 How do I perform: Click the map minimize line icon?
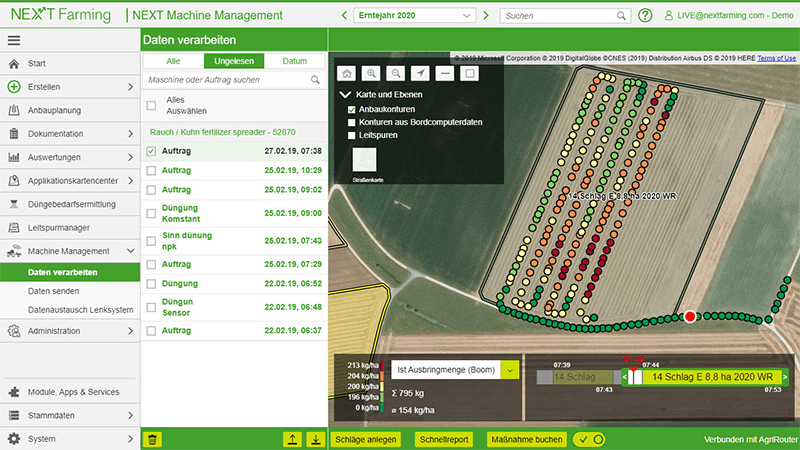[445, 73]
